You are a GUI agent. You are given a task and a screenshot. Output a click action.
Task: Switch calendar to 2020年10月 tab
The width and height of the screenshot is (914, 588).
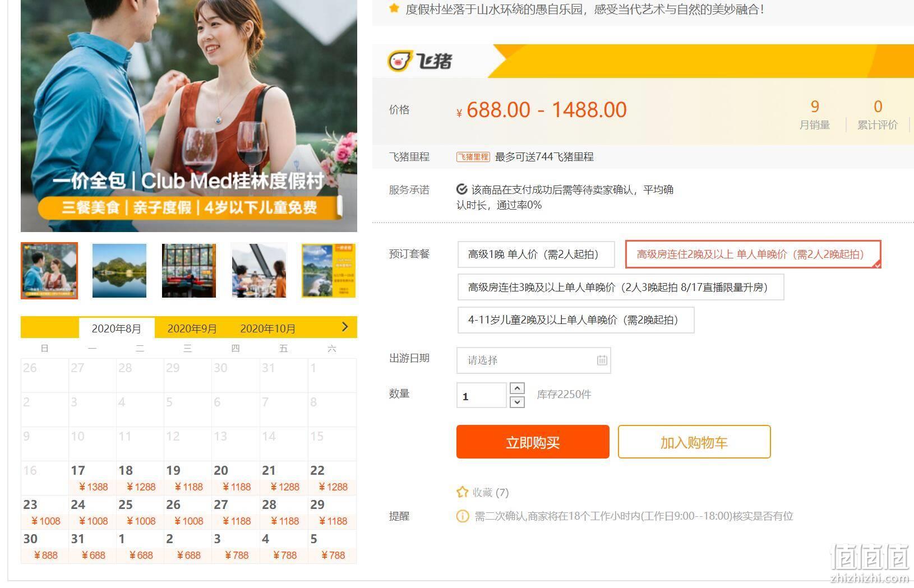tap(267, 328)
